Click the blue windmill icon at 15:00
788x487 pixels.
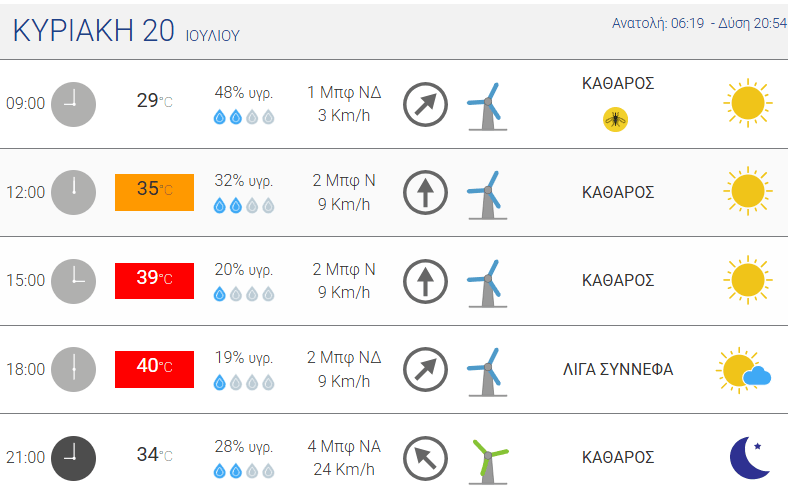pyautogui.click(x=487, y=283)
